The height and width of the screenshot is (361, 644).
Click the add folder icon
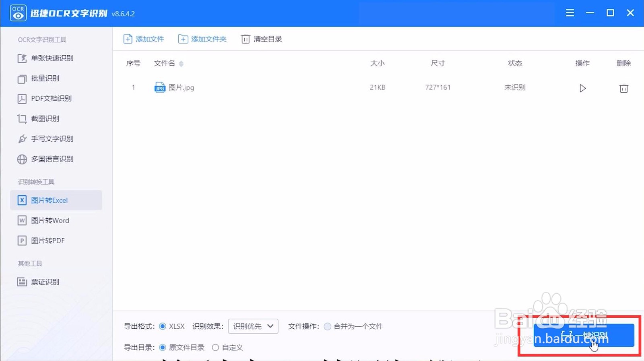point(183,39)
